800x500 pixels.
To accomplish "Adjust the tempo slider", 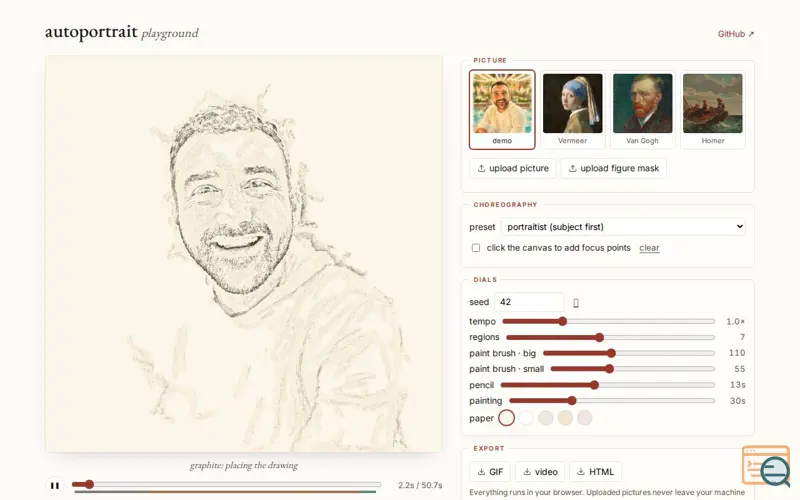I will pyautogui.click(x=608, y=321).
